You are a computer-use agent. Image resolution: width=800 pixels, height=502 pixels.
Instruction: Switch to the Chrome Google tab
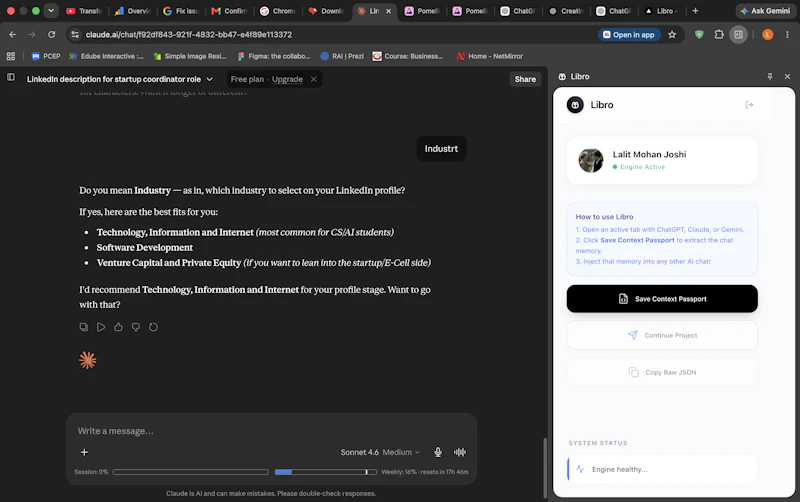[278, 11]
